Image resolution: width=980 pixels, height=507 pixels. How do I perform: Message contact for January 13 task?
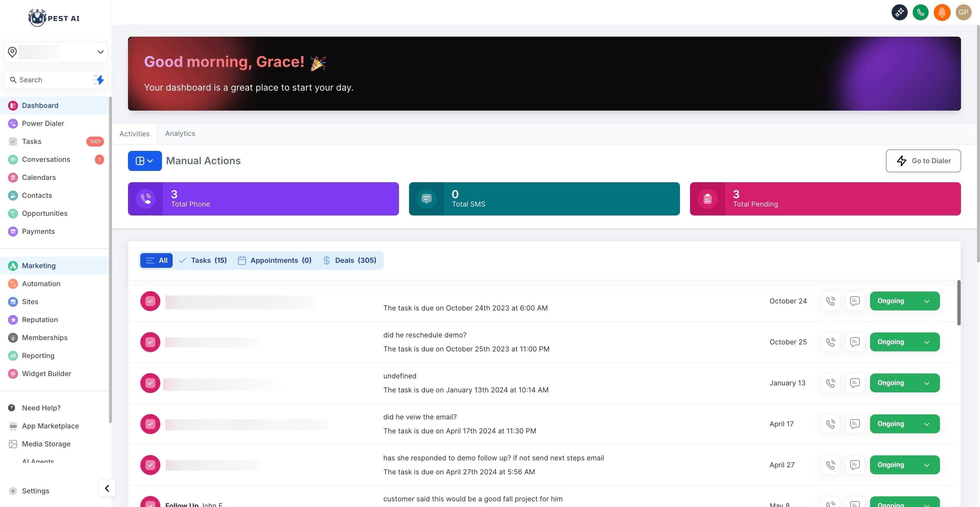click(855, 383)
